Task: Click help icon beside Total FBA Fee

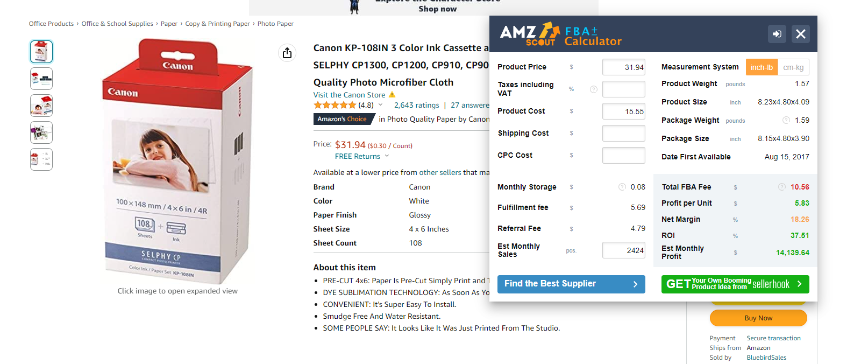Action: pyautogui.click(x=781, y=187)
